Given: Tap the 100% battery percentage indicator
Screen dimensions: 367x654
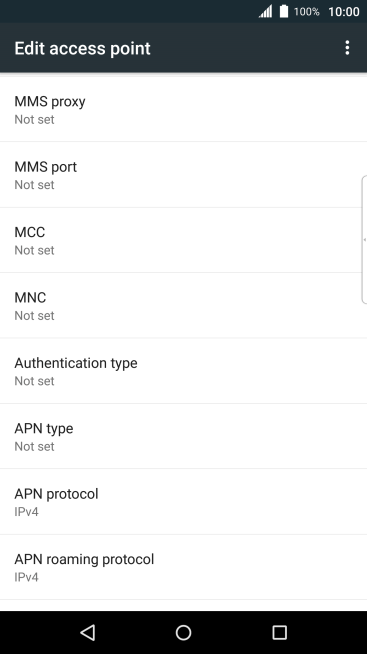Looking at the screenshot, I should pos(307,12).
